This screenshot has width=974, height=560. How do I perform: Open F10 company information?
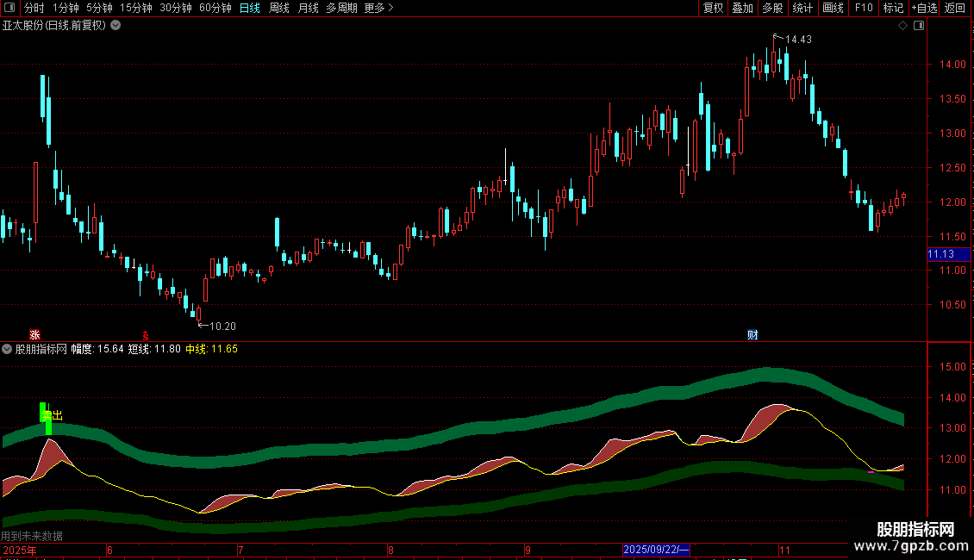864,8
